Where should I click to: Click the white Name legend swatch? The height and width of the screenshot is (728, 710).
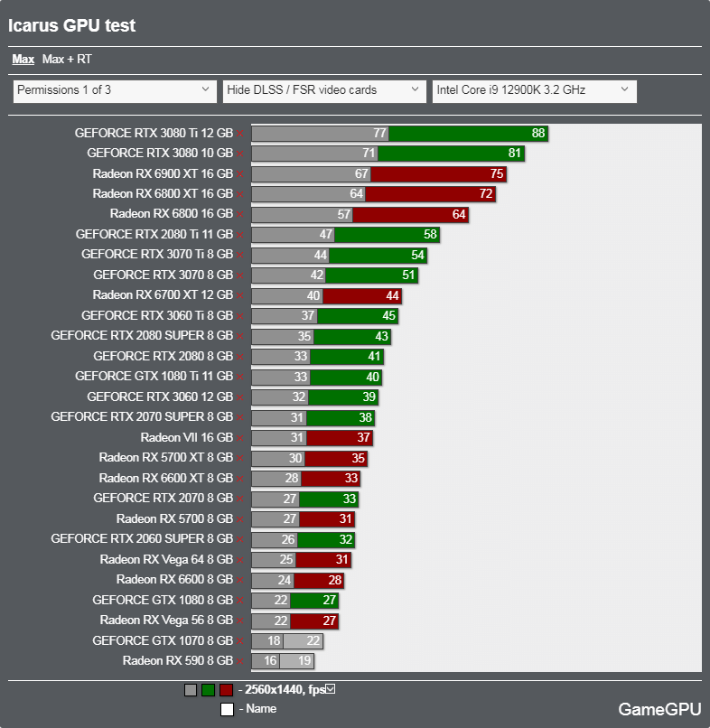[227, 710]
